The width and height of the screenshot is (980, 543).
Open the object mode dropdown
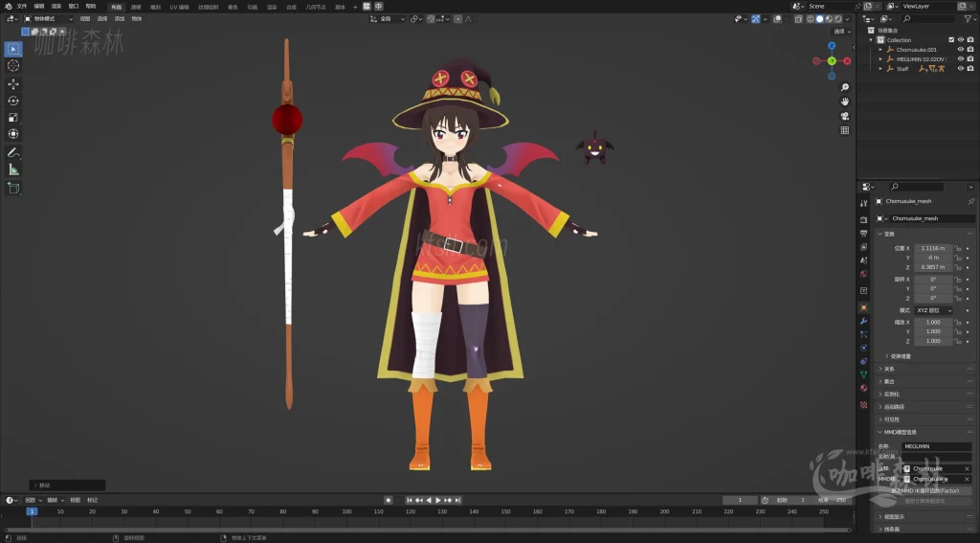tap(48, 19)
